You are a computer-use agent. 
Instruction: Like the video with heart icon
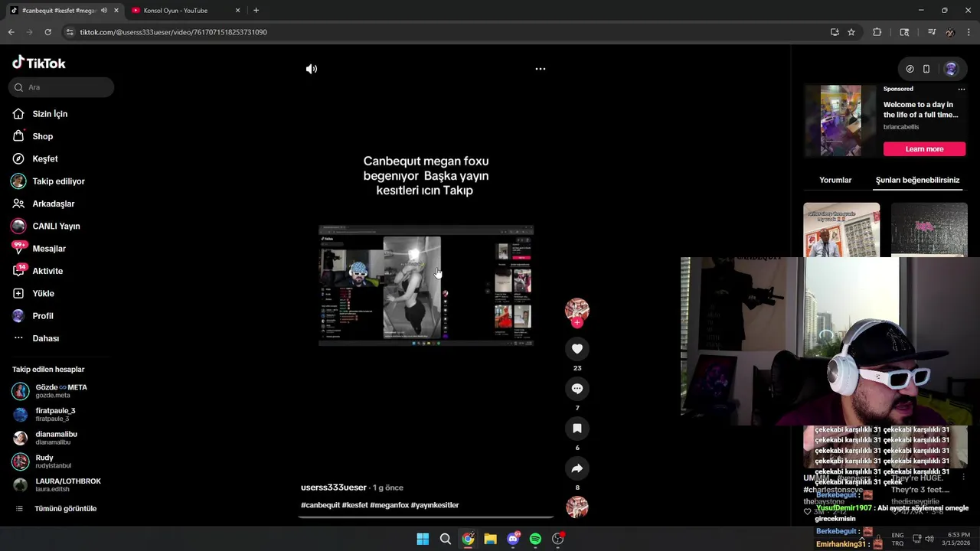pyautogui.click(x=577, y=349)
